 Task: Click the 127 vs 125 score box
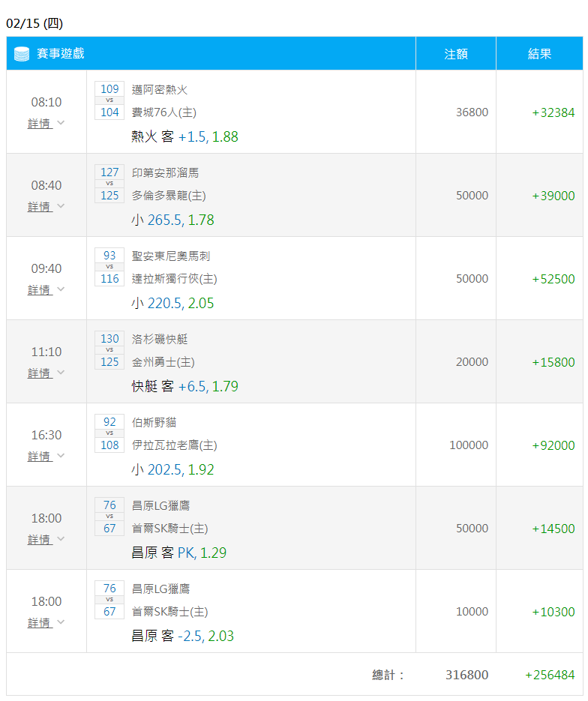(109, 184)
